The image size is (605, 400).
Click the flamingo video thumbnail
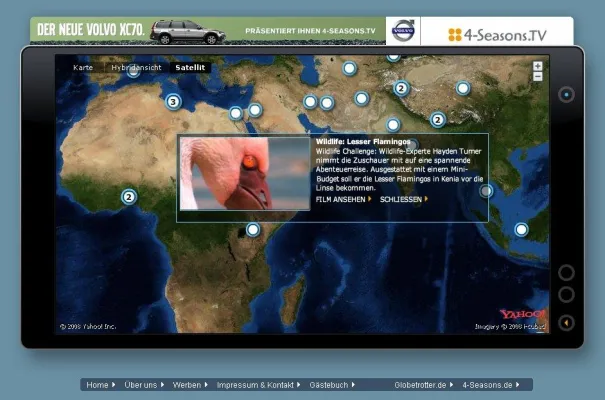(x=245, y=174)
